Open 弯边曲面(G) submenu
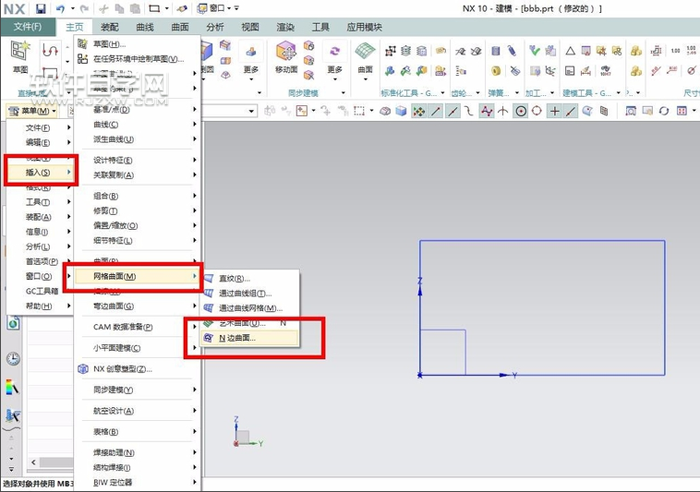Viewport: 700px width, 492px height. tap(138, 306)
